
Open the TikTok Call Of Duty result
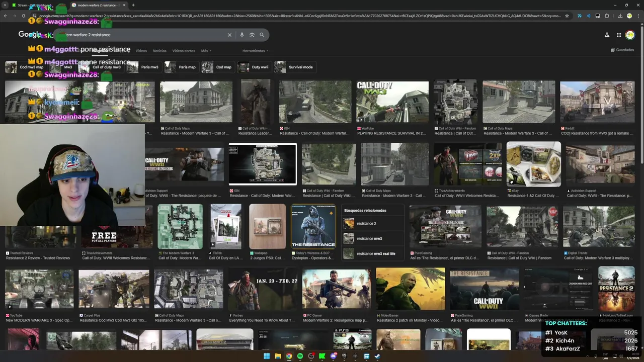226,226
